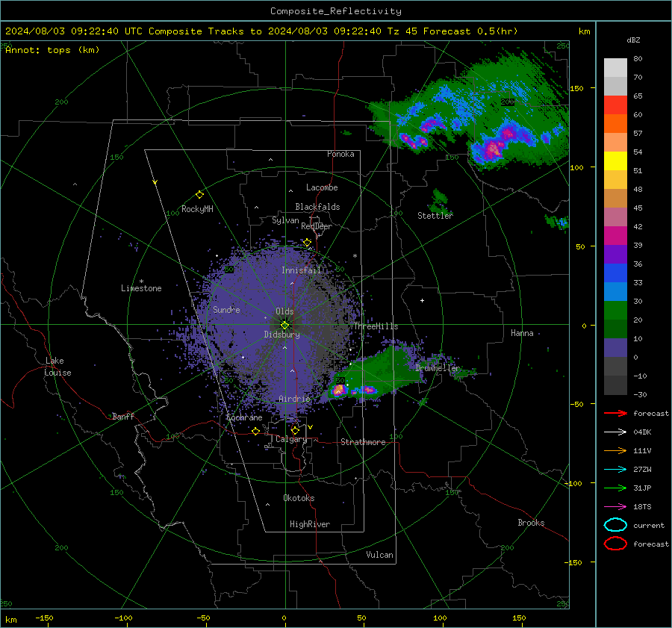This screenshot has width=672, height=628.
Task: Click the red forecast arrow legend icon
Action: 615,413
